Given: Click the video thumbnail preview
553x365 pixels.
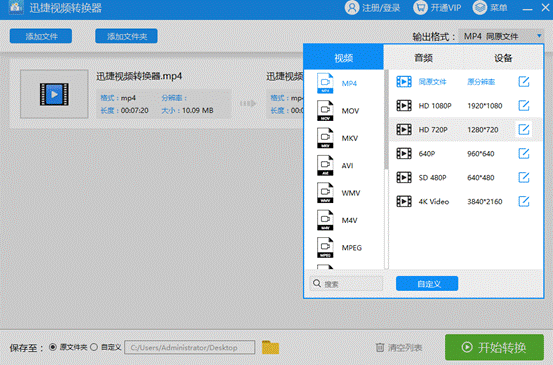Looking at the screenshot, I should (x=54, y=94).
